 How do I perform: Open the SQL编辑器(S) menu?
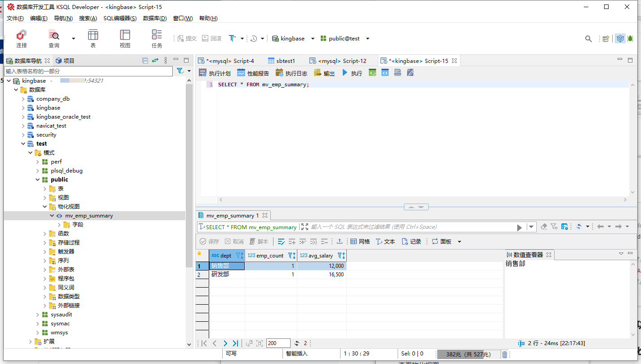pyautogui.click(x=120, y=18)
